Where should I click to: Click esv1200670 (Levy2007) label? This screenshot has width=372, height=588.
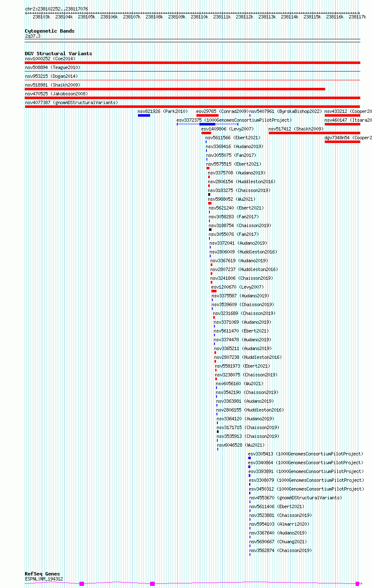237,287
